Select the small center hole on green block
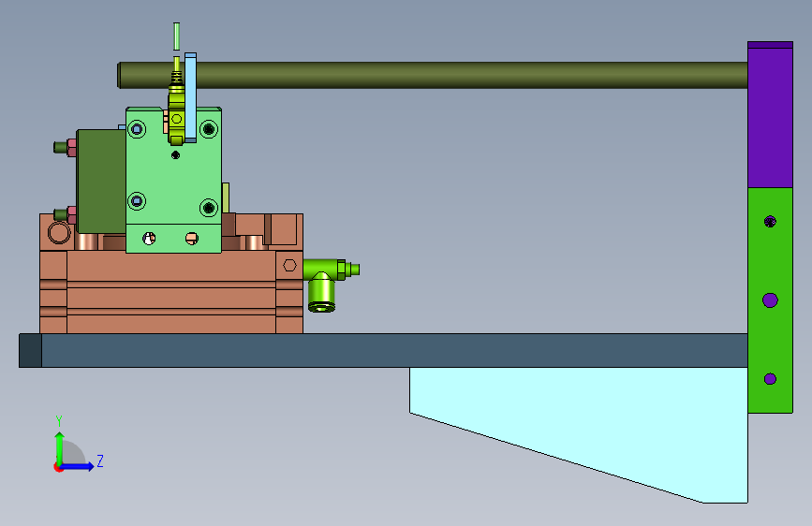This screenshot has height=526, width=812. [x=175, y=154]
